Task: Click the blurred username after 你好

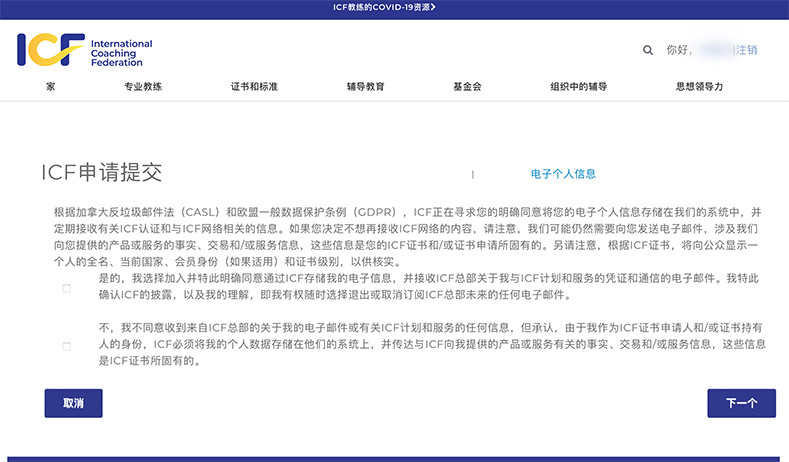Action: pos(713,50)
